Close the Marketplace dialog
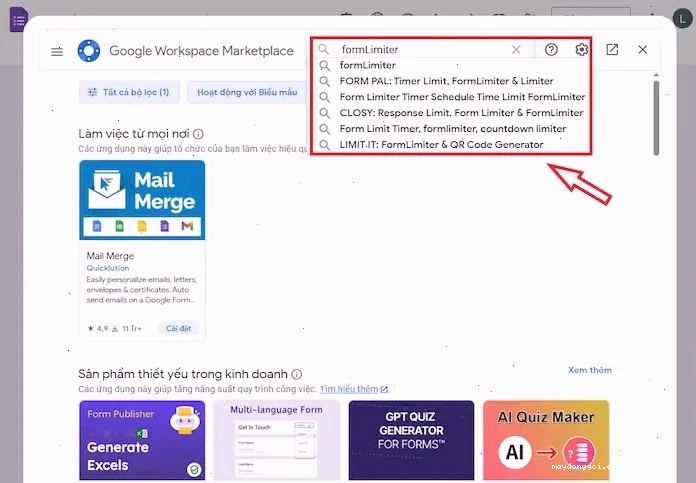The height and width of the screenshot is (483, 696). [642, 50]
